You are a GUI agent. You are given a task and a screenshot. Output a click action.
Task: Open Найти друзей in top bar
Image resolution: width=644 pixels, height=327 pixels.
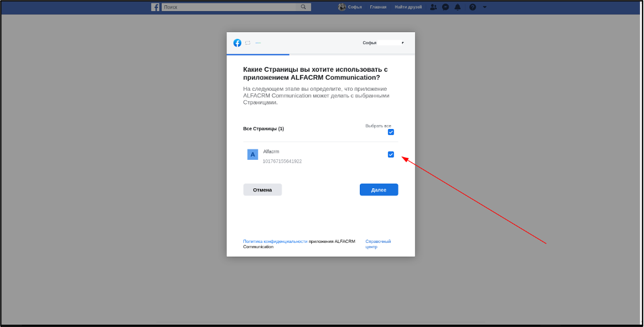coord(409,7)
